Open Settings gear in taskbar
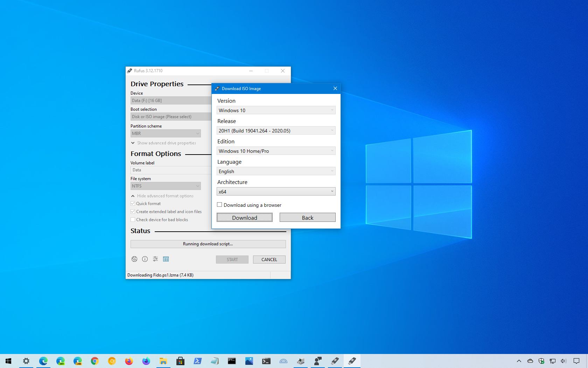This screenshot has height=368, width=588. coord(26,361)
